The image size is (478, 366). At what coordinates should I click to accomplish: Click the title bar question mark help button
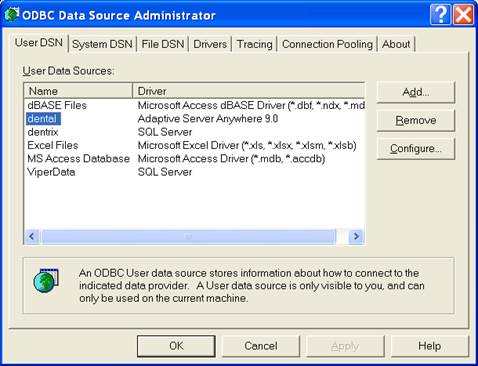point(440,15)
